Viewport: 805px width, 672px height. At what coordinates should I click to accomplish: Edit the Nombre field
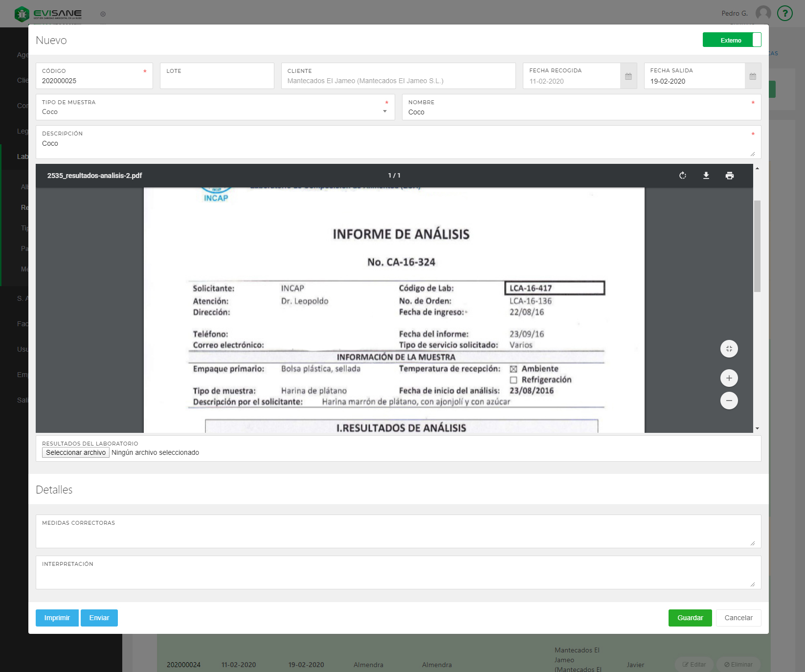pyautogui.click(x=581, y=107)
